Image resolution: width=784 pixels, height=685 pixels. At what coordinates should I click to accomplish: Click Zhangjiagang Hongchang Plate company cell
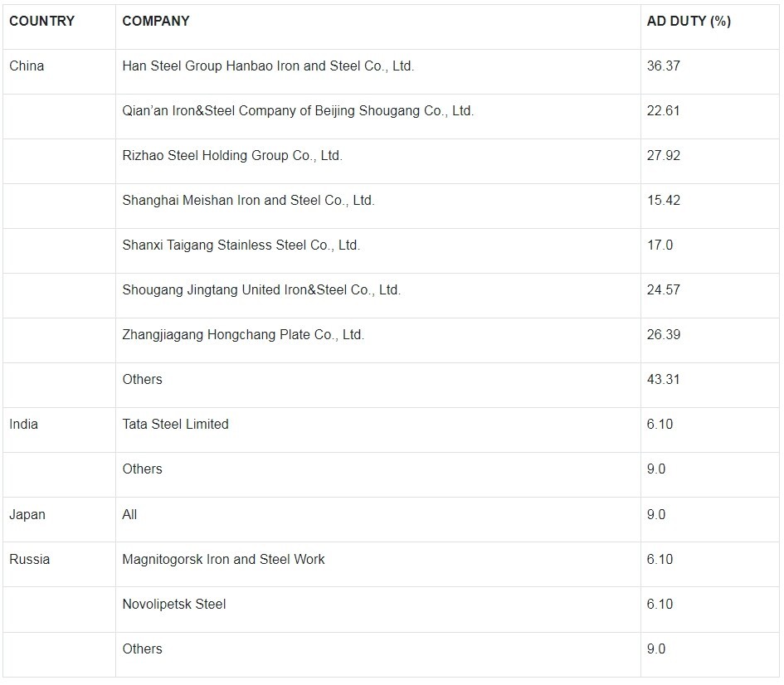click(243, 335)
